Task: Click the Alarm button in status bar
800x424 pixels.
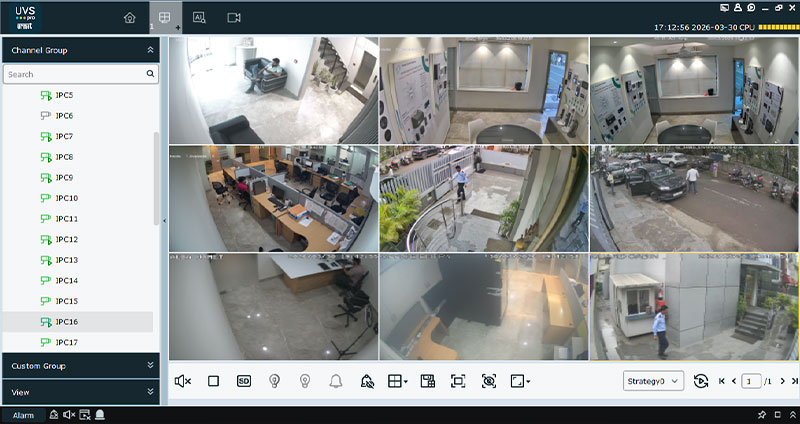Action: click(23, 415)
